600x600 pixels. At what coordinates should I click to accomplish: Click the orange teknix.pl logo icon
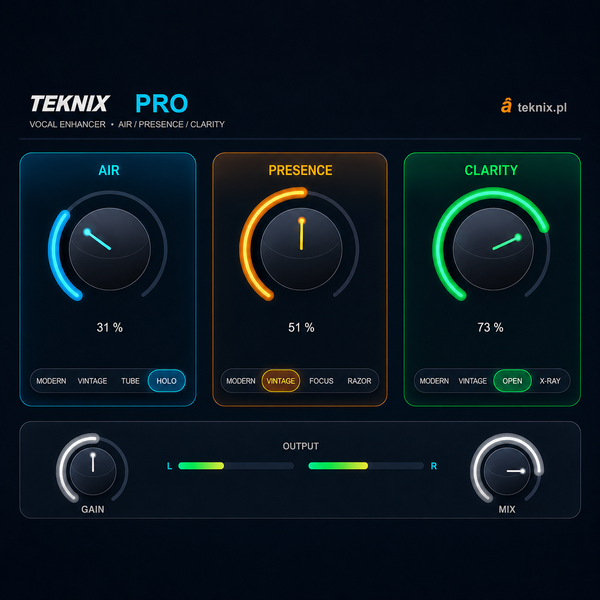(506, 106)
